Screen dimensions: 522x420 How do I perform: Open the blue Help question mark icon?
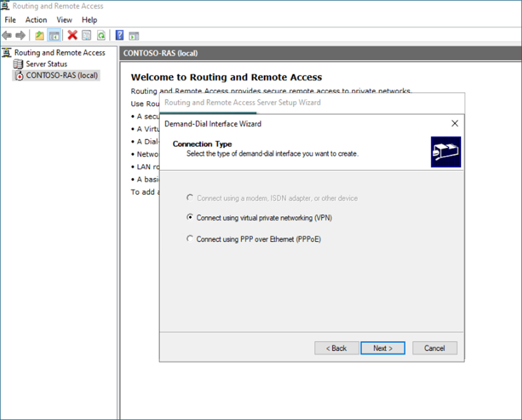(119, 35)
